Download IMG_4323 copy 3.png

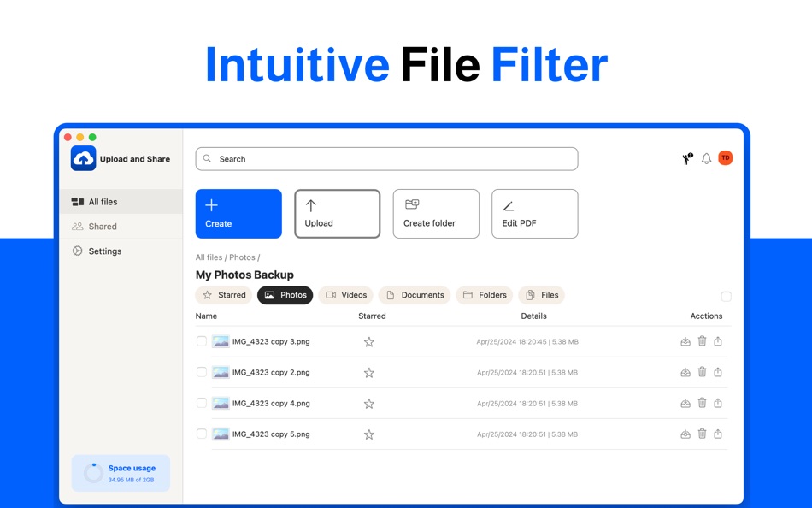[685, 341]
